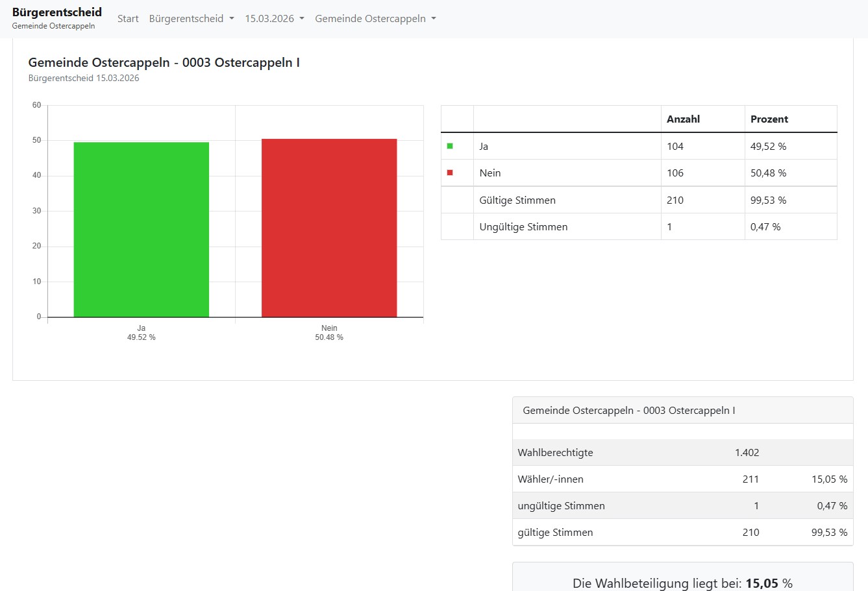Click the Bürgerentscheid brand title

pos(57,12)
